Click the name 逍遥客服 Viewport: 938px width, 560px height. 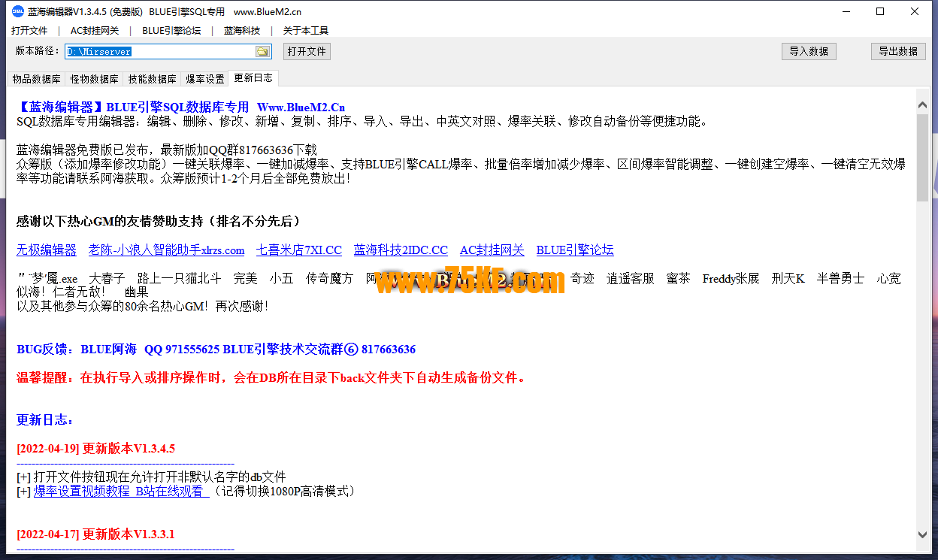(x=631, y=279)
